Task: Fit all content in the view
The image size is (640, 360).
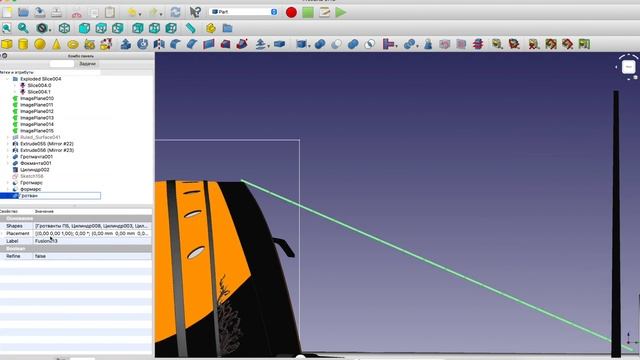Action: (x=7, y=28)
